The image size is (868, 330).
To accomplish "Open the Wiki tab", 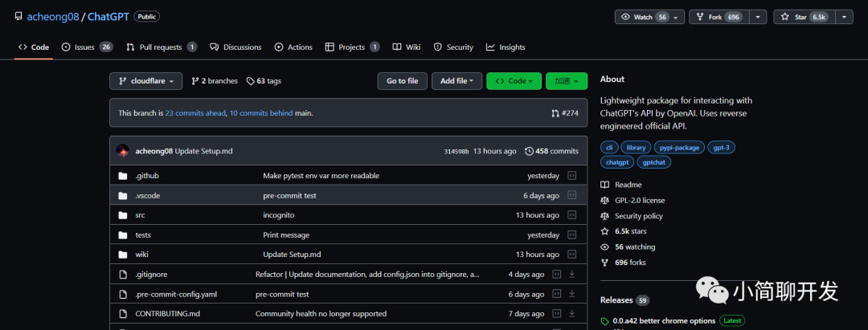I will (407, 47).
